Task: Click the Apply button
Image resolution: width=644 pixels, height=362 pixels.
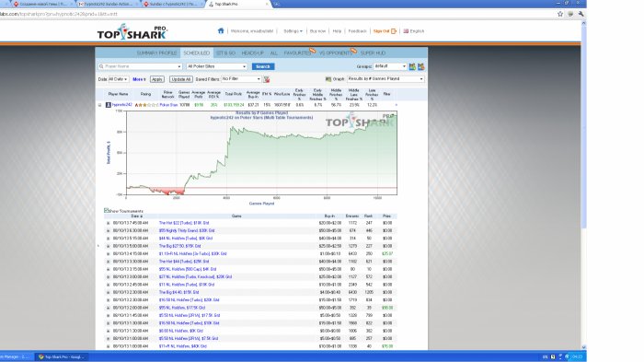Action: (x=157, y=79)
